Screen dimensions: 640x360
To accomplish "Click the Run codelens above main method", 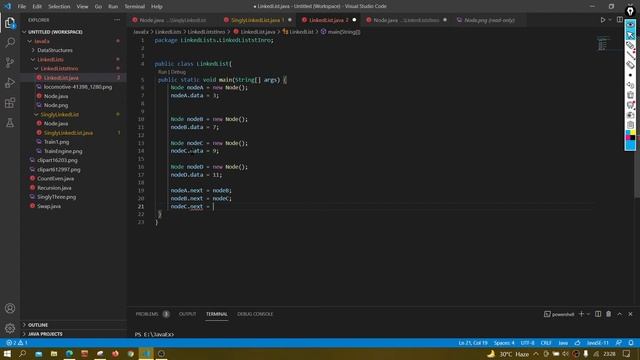I will click(162, 72).
